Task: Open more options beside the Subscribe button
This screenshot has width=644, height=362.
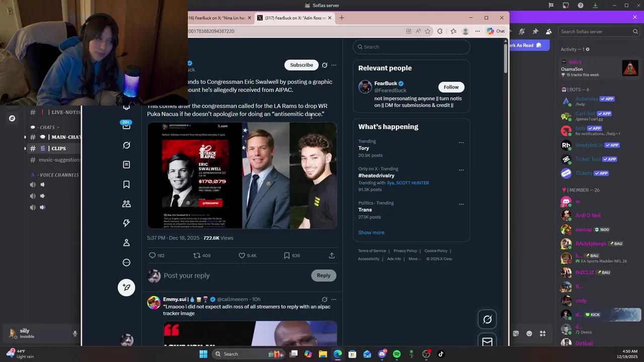Action: pyautogui.click(x=334, y=65)
